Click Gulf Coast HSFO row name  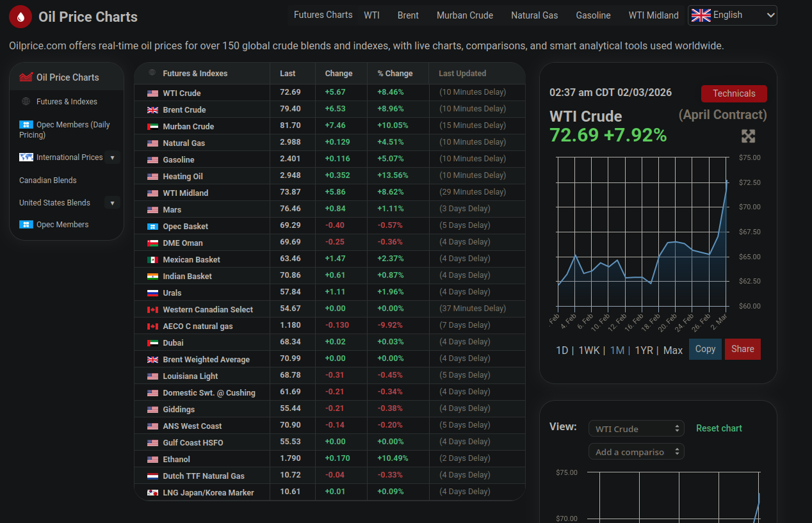193,443
